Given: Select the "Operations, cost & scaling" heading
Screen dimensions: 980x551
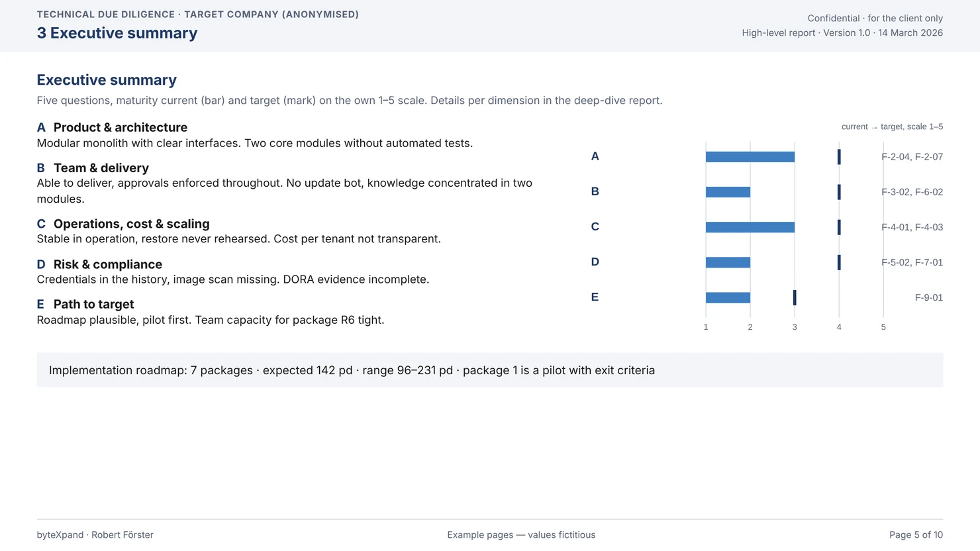Looking at the screenshot, I should click(x=132, y=224).
